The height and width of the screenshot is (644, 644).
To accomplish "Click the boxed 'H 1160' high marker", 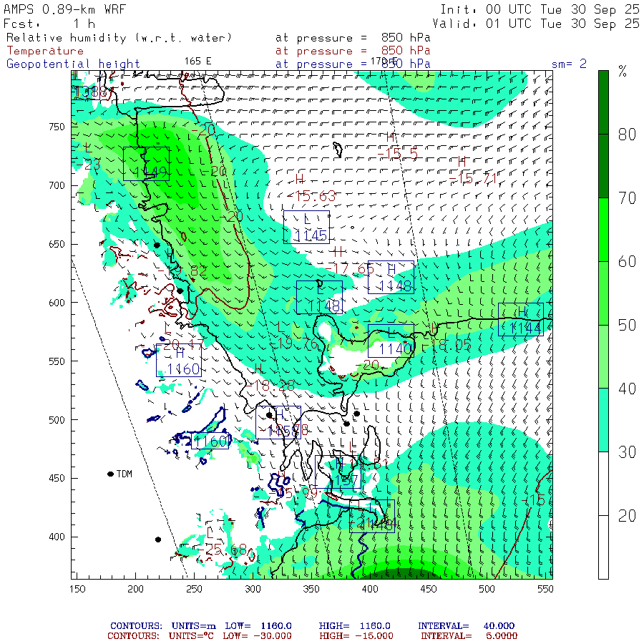I will click(x=179, y=360).
